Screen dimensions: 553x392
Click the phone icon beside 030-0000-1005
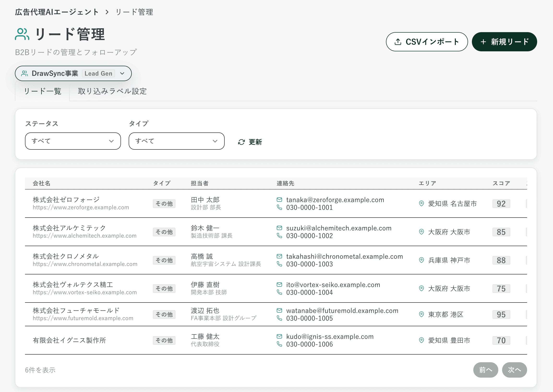(x=279, y=318)
